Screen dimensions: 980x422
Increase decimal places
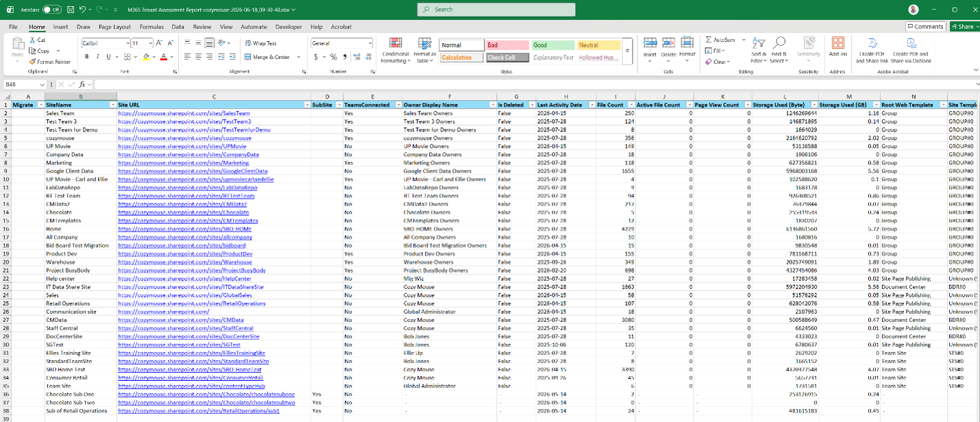(x=356, y=57)
